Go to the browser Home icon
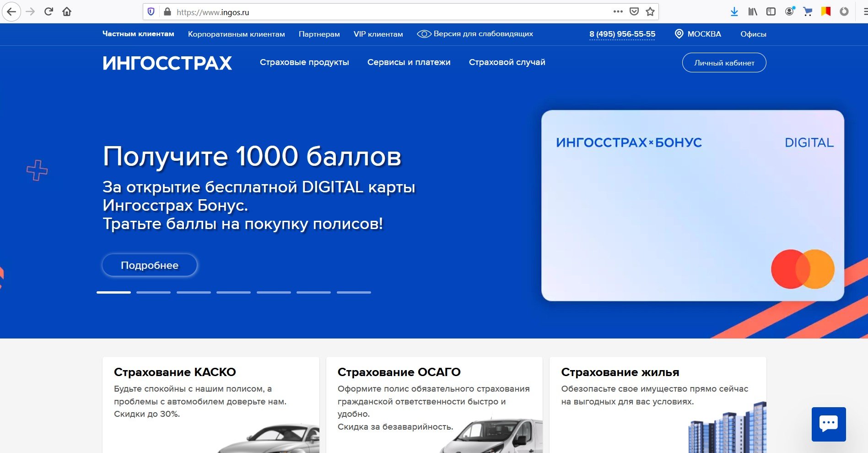 pyautogui.click(x=67, y=12)
